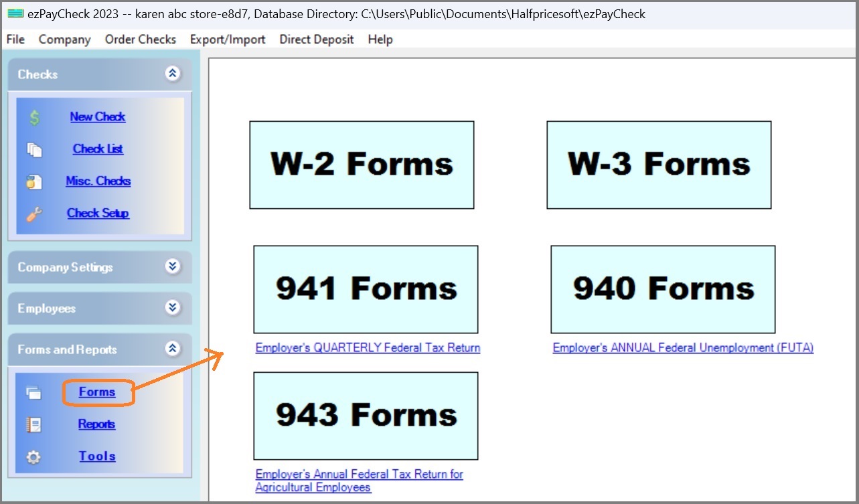Open Employer's ANNUAL Federal Unemployment link
The height and width of the screenshot is (504, 859).
[x=684, y=347]
